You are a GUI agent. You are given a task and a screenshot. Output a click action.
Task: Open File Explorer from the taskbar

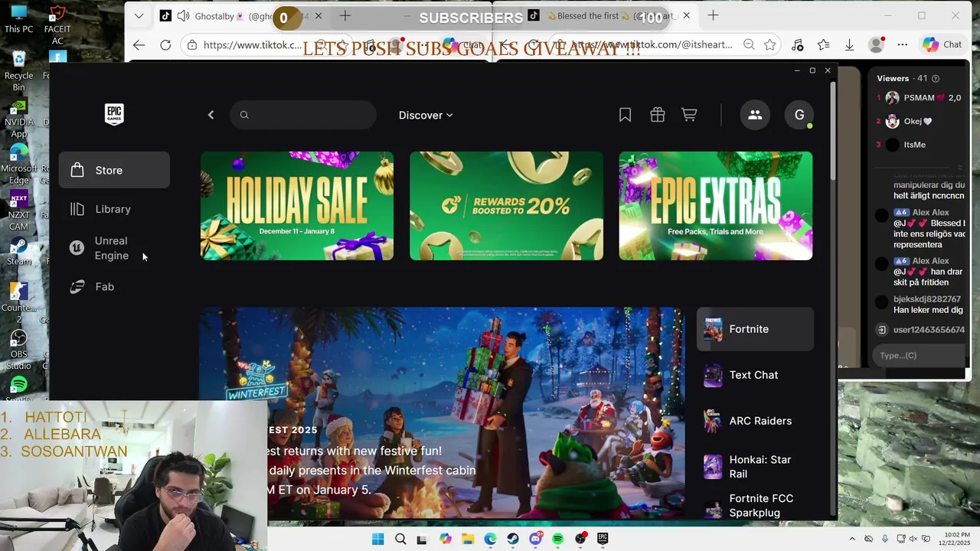(467, 539)
